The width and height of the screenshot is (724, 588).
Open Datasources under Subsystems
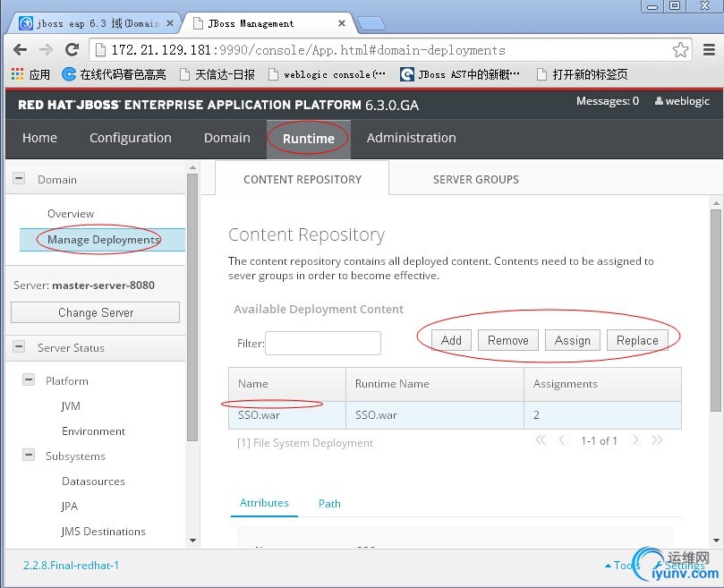93,481
